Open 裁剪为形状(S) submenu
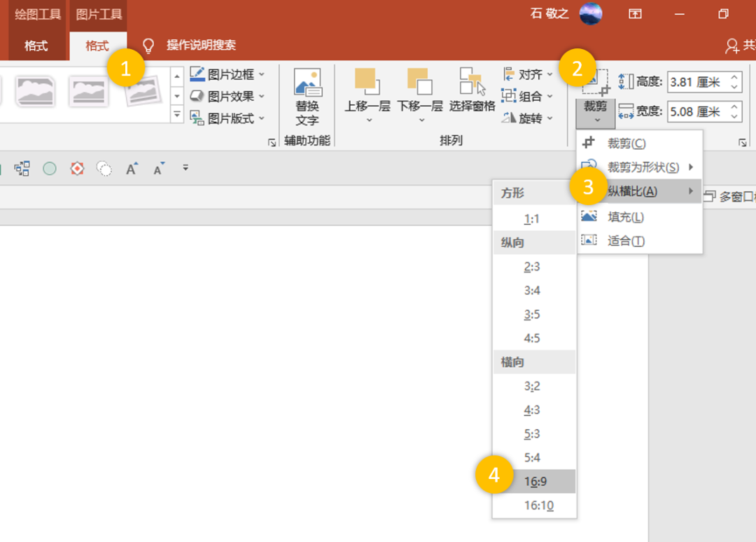Screen dimensions: 756x542 coord(639,167)
